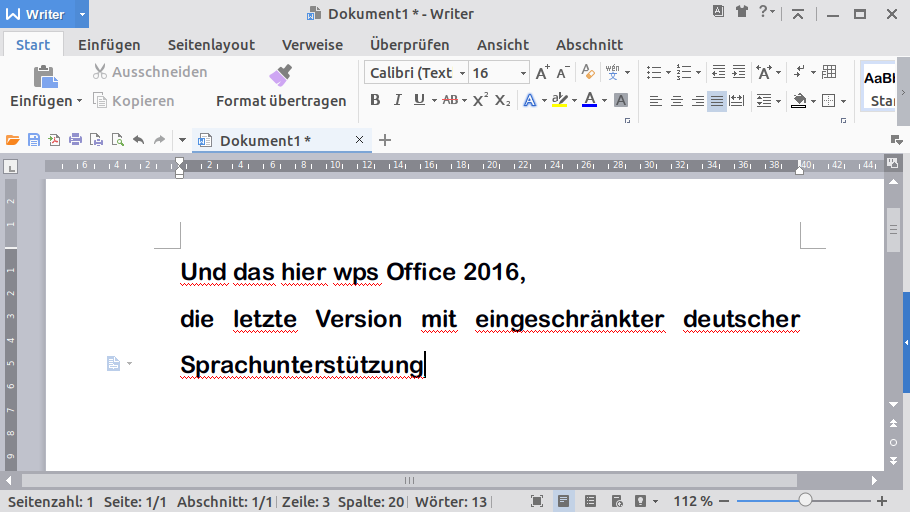The height and width of the screenshot is (512, 910).
Task: Open the Ansicht tab
Action: tap(503, 45)
